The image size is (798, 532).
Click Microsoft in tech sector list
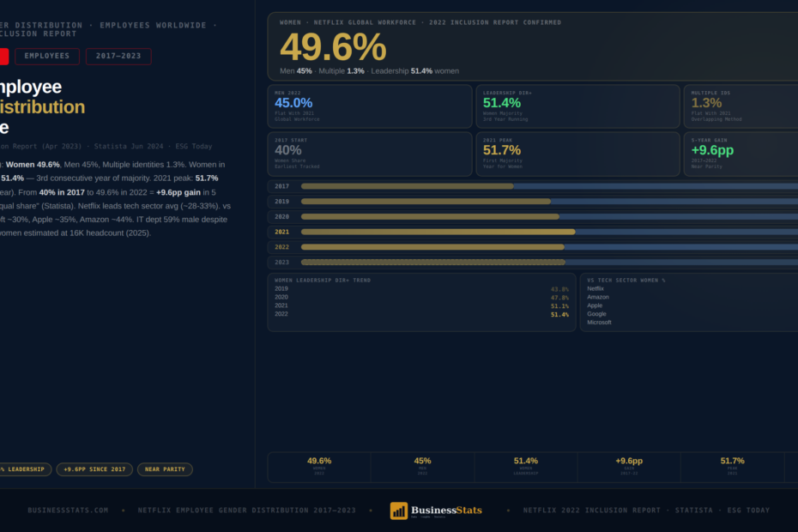600,323
